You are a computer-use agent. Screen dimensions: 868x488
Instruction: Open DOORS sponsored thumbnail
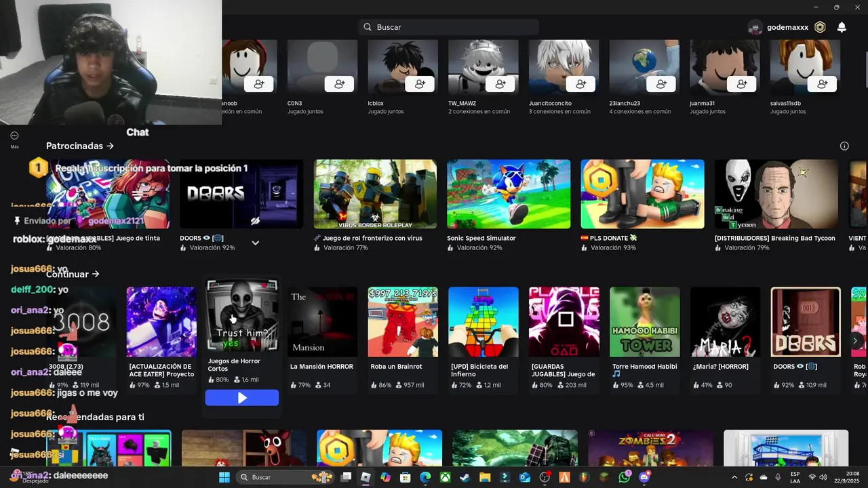[x=241, y=195]
